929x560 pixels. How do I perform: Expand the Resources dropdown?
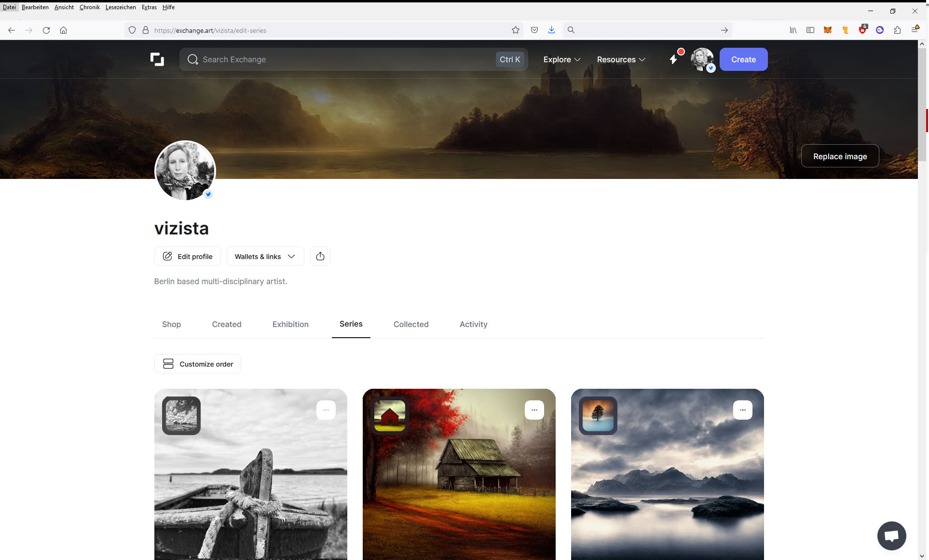621,59
